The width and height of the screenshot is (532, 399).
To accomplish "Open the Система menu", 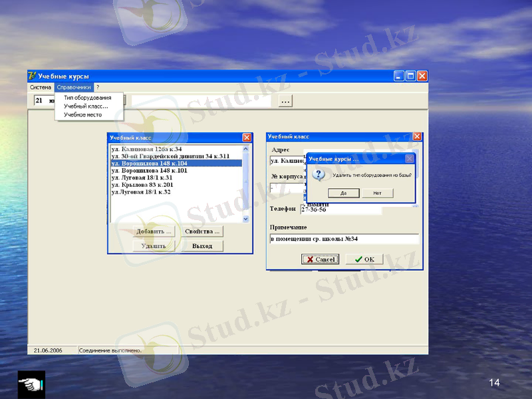I will [x=41, y=87].
